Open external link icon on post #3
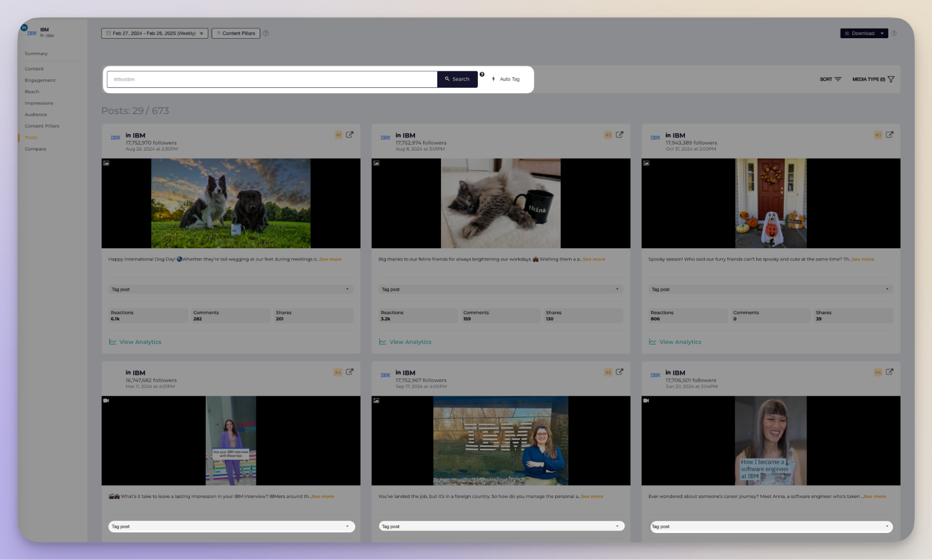 coord(890,135)
